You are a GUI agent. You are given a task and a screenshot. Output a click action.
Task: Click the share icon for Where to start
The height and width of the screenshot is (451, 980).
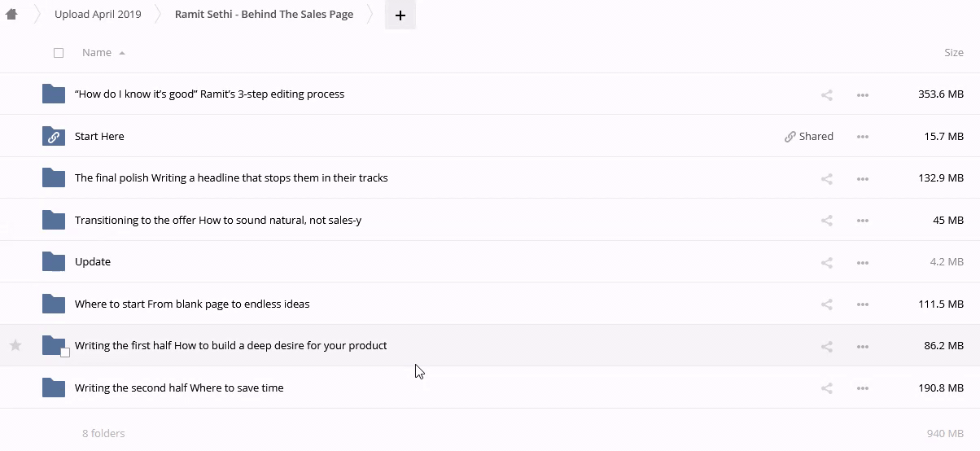[x=826, y=304]
